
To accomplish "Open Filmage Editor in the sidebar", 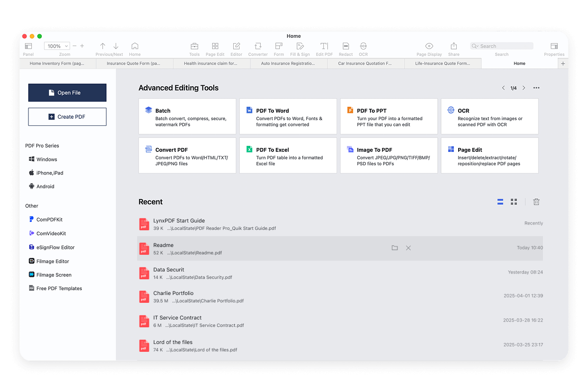I will (49, 261).
